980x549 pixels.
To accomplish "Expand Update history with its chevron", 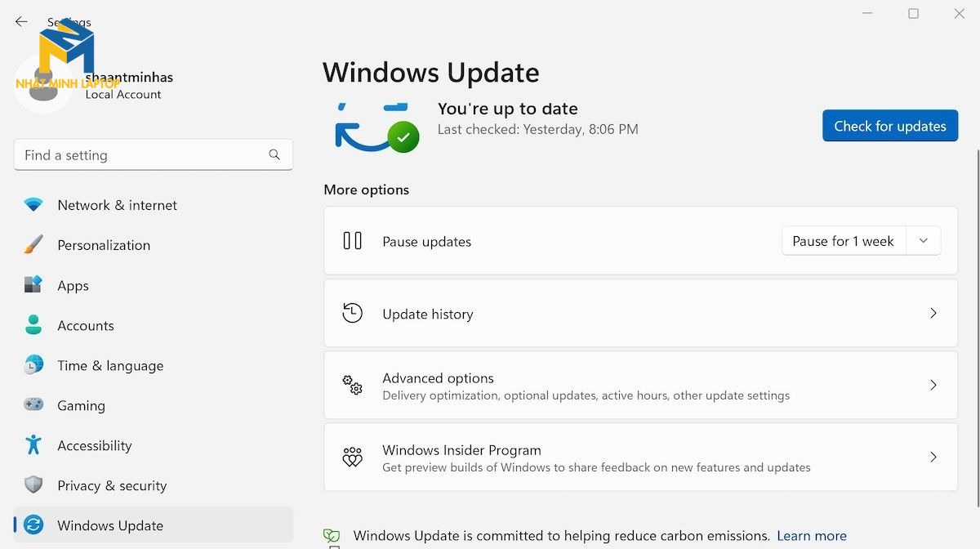I will tap(933, 313).
